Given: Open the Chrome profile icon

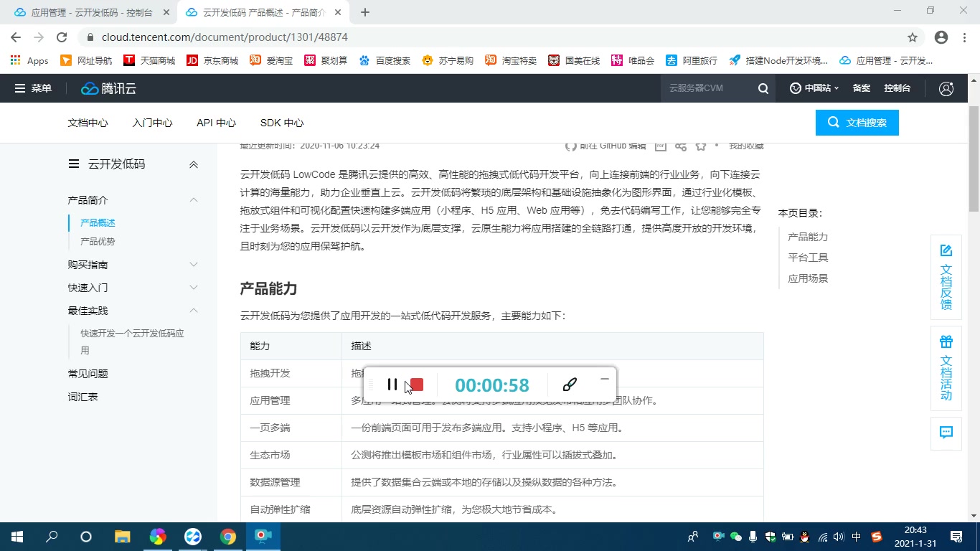Looking at the screenshot, I should click(x=941, y=37).
